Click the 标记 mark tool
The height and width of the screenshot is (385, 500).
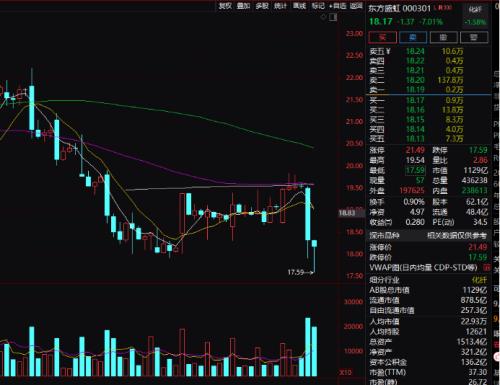pos(318,6)
